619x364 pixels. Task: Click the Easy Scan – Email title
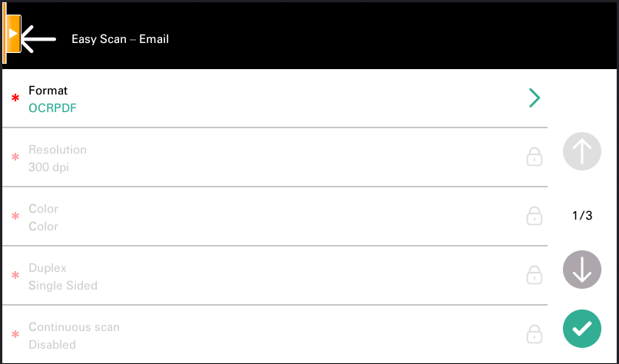[x=120, y=38]
